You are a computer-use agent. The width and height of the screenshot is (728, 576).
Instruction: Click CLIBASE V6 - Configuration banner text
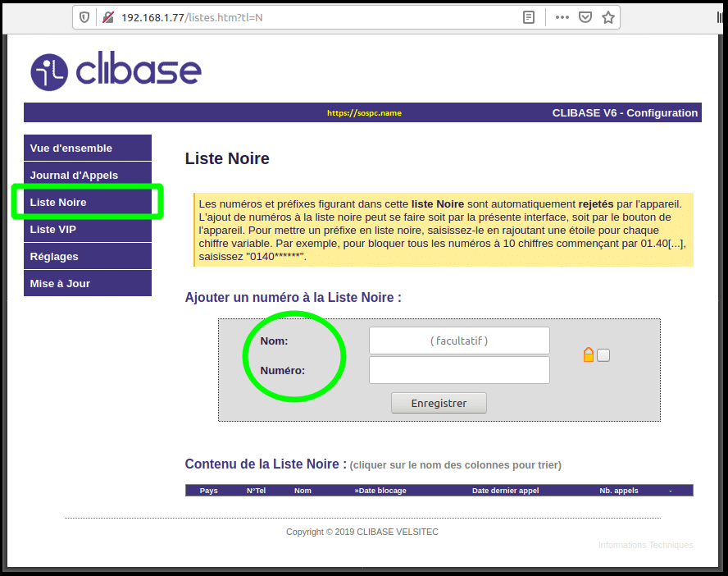[x=625, y=113]
